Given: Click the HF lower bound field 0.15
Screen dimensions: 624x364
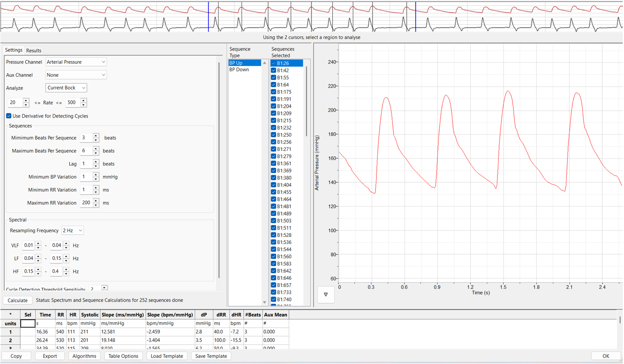Looking at the screenshot, I should (x=29, y=271).
